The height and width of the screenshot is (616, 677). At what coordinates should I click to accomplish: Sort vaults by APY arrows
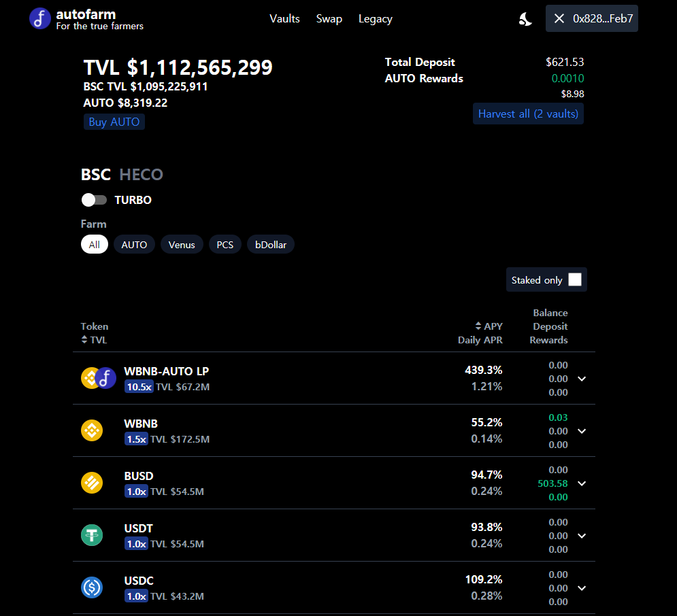pyautogui.click(x=478, y=326)
